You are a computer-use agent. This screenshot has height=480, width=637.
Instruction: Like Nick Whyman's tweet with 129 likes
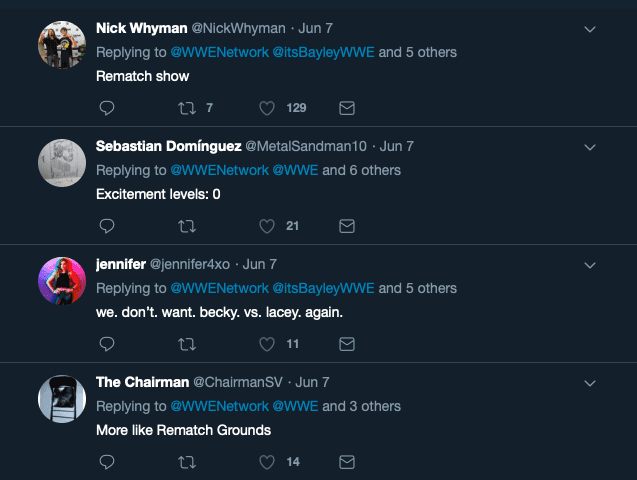tap(267, 108)
